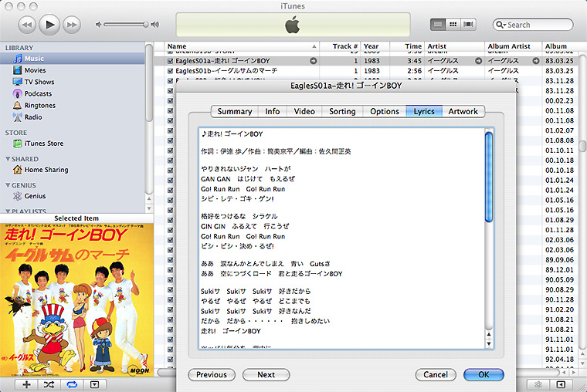
Task: Add a new playlist with plus button
Action: pos(26,384)
